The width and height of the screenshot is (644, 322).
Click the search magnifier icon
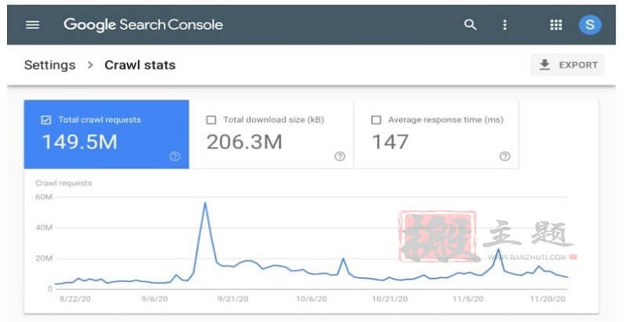tap(470, 24)
